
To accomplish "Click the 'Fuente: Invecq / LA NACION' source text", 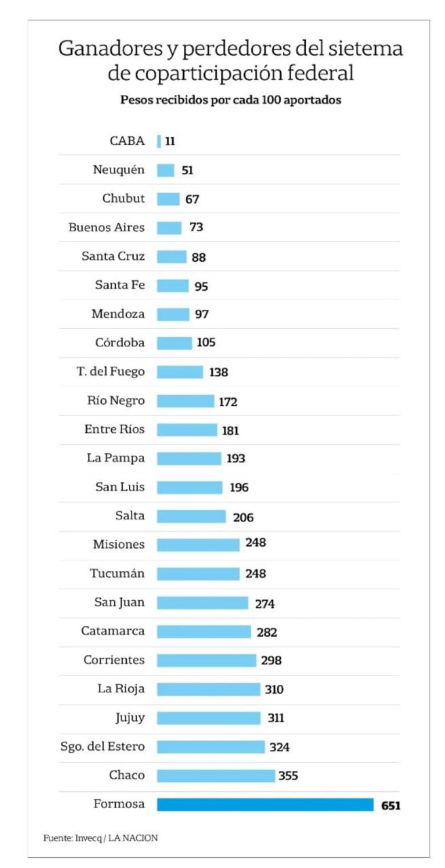I will [100, 838].
